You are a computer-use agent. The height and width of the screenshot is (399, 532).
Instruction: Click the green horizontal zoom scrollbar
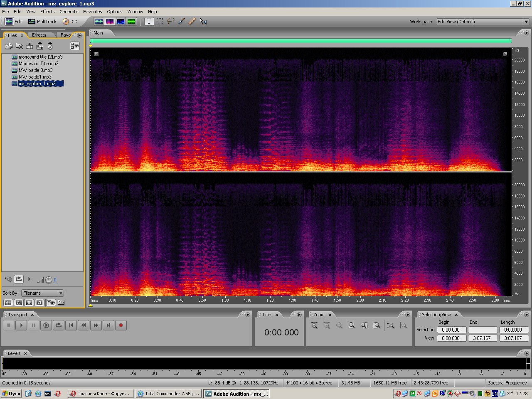coord(301,41)
